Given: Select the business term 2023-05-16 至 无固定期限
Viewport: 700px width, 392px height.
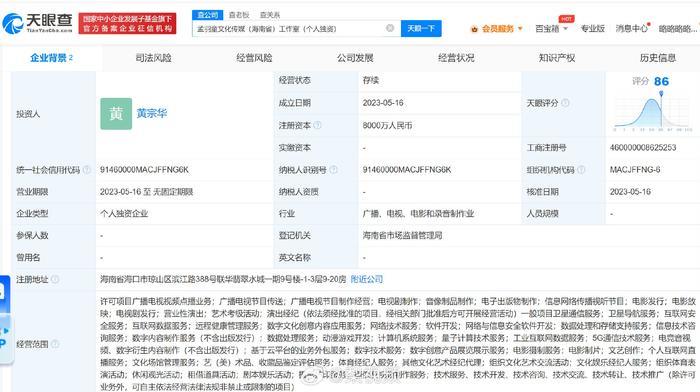Looking at the screenshot, I should click(146, 192).
